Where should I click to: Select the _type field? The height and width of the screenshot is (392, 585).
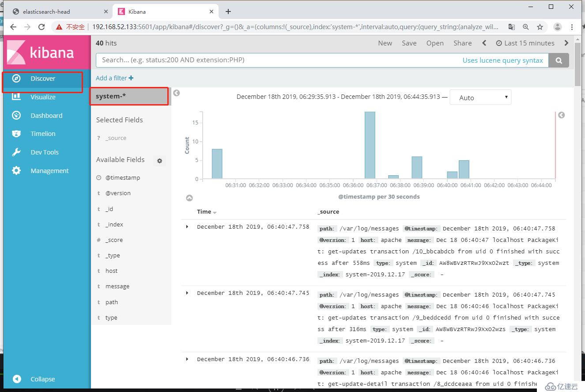click(x=113, y=256)
